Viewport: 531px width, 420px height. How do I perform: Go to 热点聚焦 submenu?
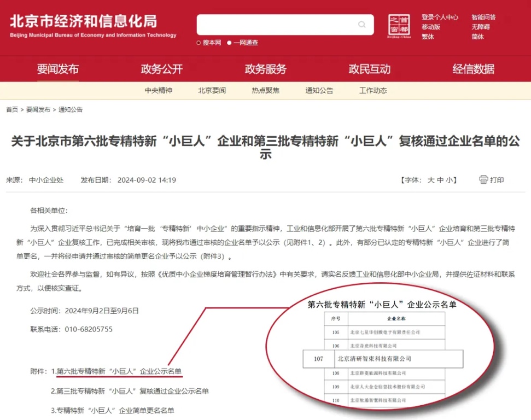(266, 90)
